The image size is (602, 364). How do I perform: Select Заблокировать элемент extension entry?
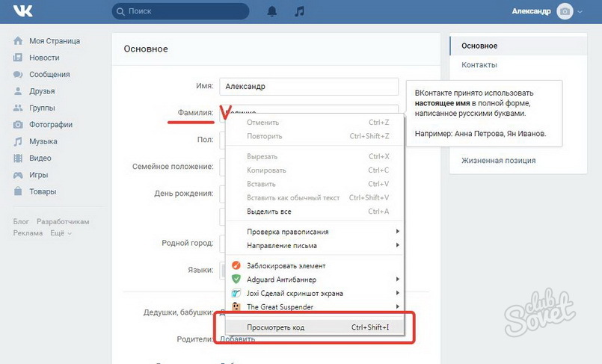coord(286,265)
